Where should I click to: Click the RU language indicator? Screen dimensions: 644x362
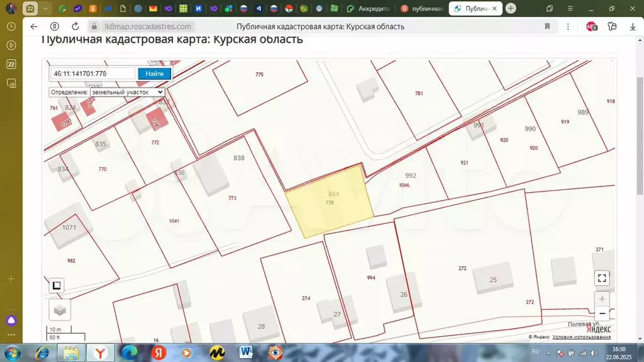(x=535, y=352)
